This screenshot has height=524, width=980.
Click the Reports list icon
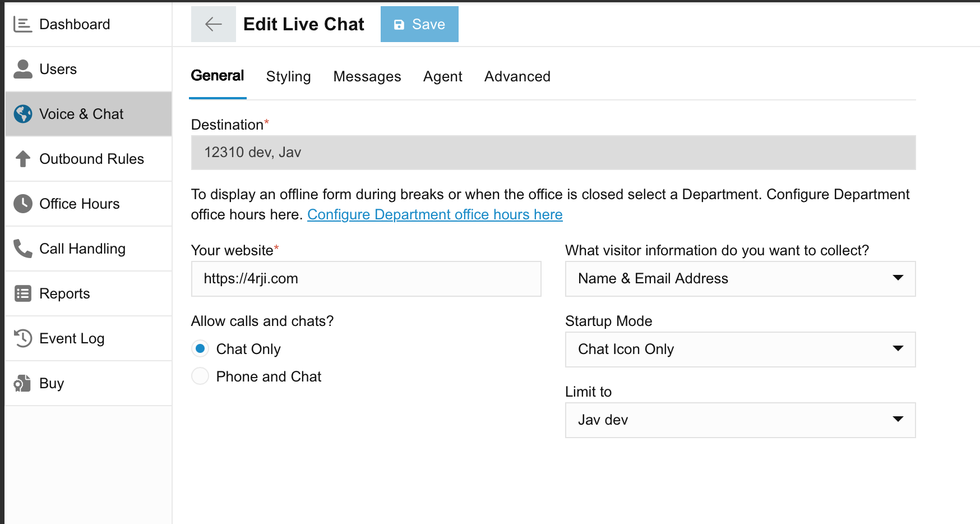(x=22, y=293)
